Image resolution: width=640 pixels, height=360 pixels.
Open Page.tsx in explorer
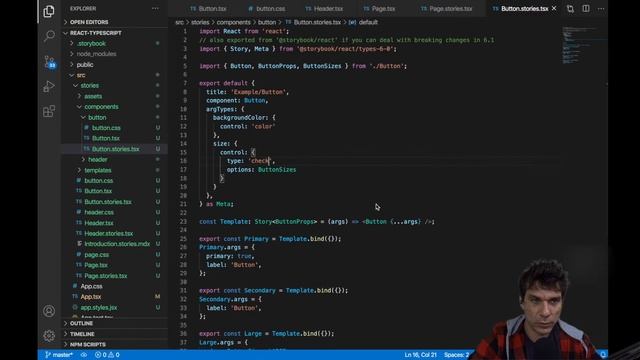pos(96,265)
